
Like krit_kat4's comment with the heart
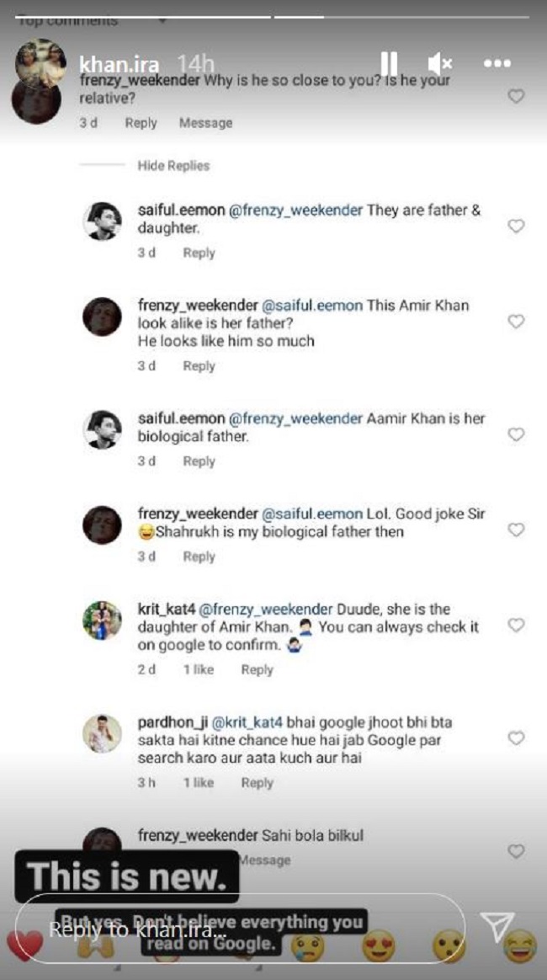pyautogui.click(x=516, y=626)
